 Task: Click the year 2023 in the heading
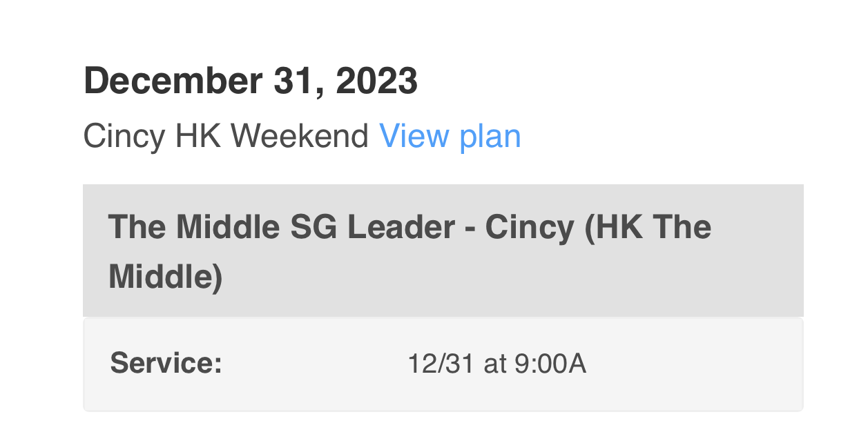click(x=376, y=81)
